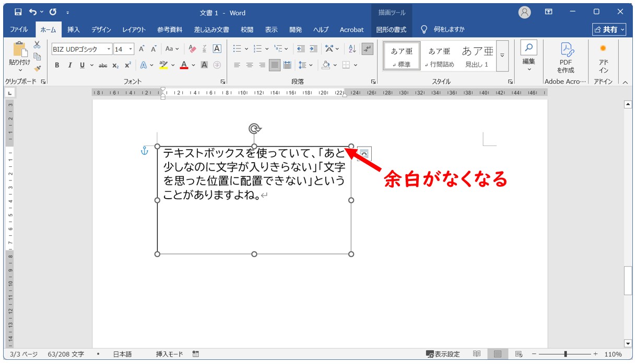Open highlight color dropdown arrow

[x=173, y=65]
